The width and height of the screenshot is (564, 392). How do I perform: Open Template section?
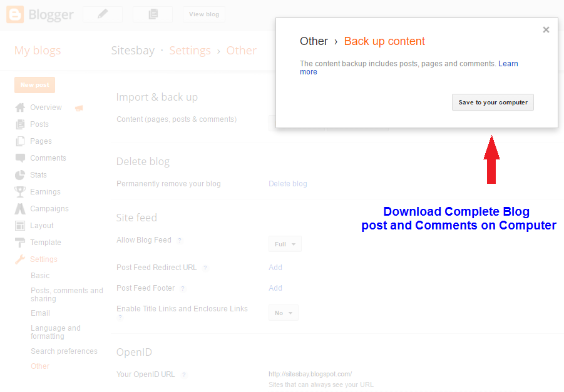(x=46, y=243)
